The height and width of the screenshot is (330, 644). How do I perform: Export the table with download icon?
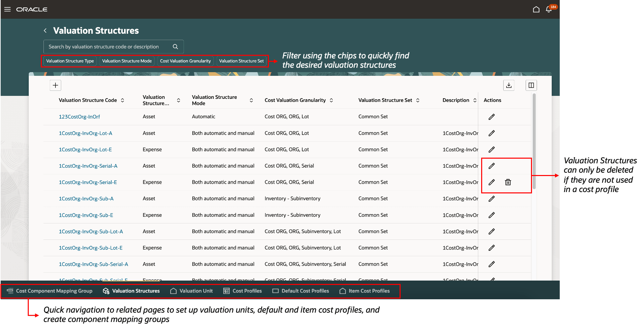pyautogui.click(x=509, y=85)
